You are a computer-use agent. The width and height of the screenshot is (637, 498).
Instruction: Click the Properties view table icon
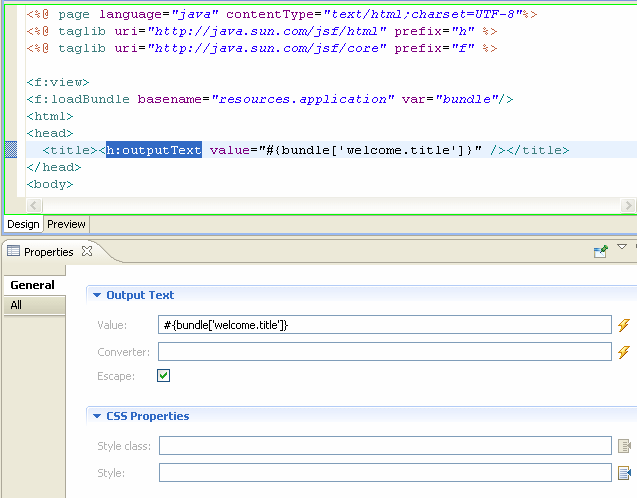[13, 251]
